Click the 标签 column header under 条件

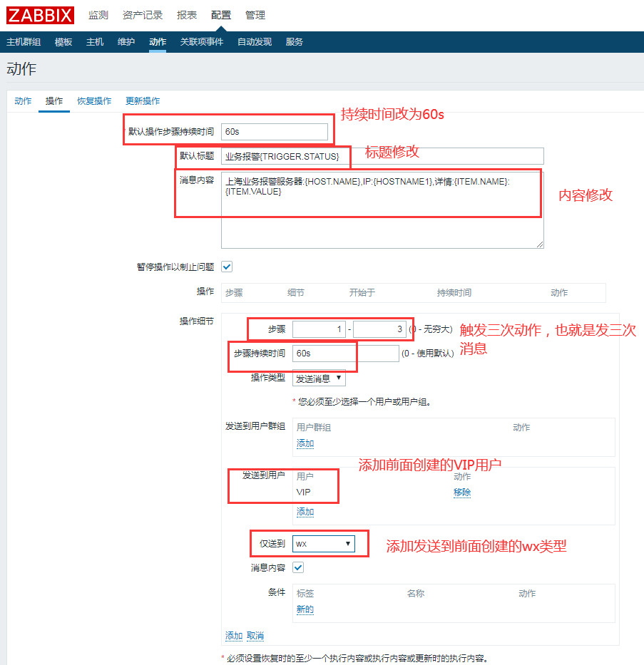pyautogui.click(x=305, y=593)
